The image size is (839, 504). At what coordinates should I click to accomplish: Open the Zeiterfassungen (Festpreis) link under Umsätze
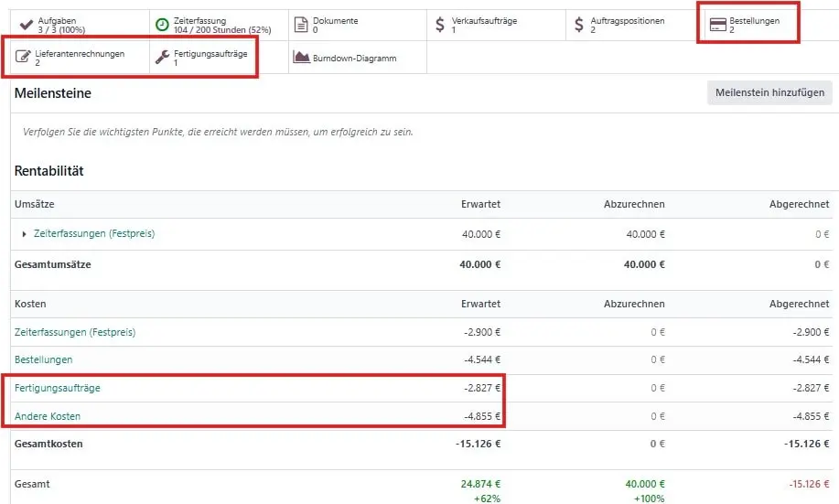coord(94,234)
